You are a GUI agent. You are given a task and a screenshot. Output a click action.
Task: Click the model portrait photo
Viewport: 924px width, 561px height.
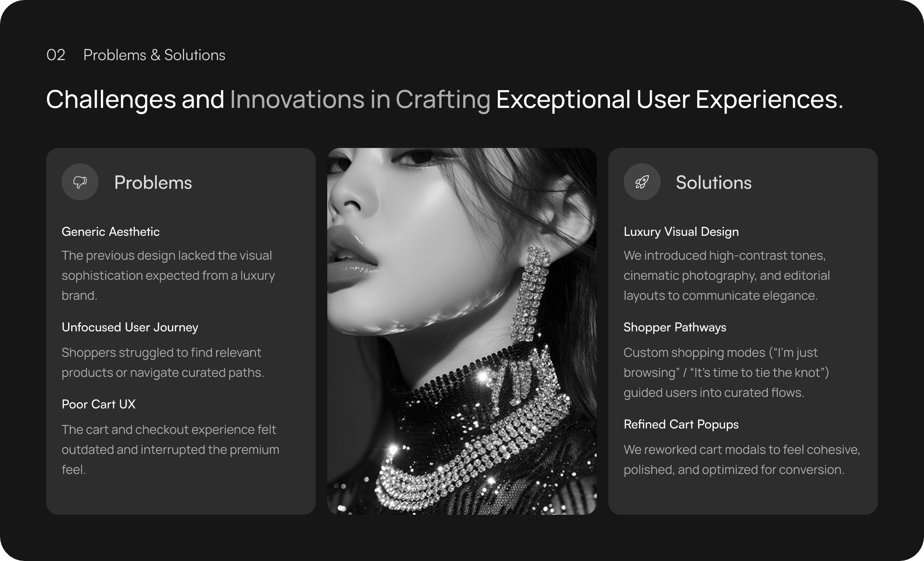click(x=462, y=331)
